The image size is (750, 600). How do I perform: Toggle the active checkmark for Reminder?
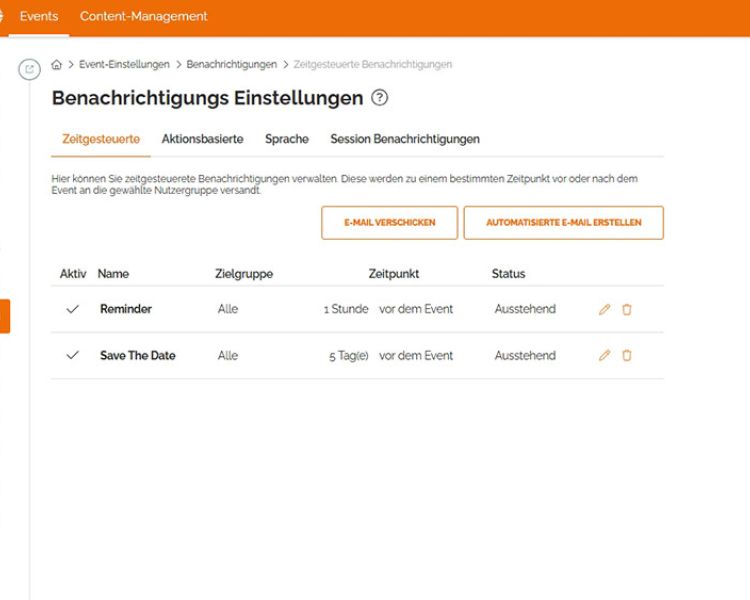point(72,310)
